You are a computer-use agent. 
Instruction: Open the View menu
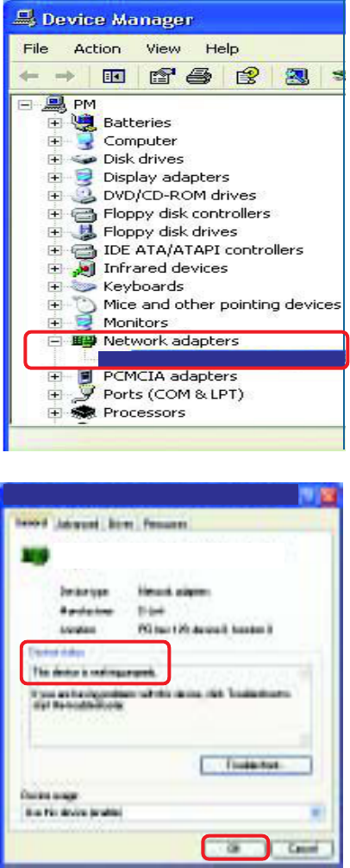point(164,48)
